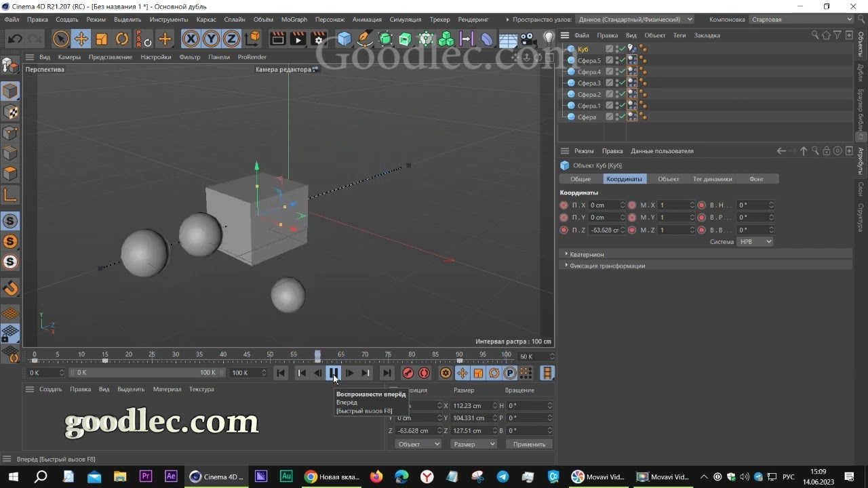Viewport: 868px width, 488px height.
Task: Add a Light object bulb icon
Action: 549,39
